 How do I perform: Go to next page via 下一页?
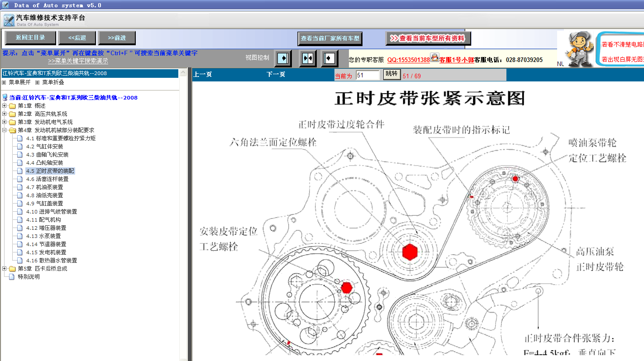point(276,75)
